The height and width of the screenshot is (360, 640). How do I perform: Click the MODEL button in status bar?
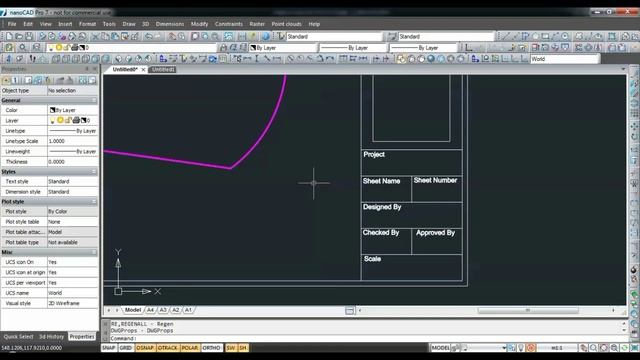(x=441, y=348)
